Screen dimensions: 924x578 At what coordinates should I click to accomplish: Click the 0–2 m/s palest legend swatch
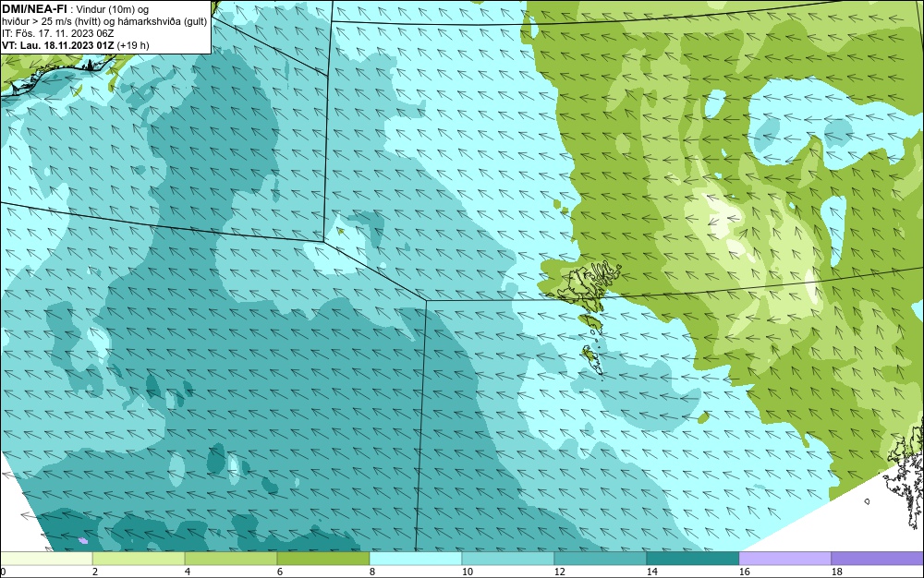pos(46,559)
